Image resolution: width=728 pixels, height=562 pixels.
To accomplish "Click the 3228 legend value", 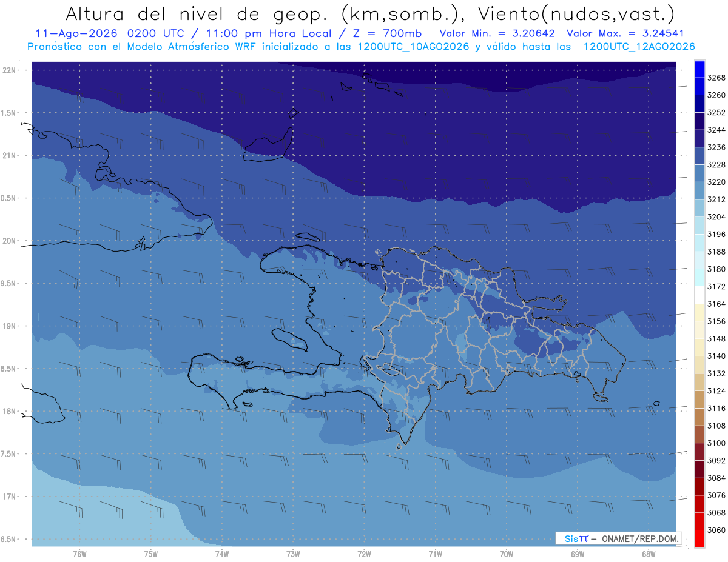I will pyautogui.click(x=716, y=164).
